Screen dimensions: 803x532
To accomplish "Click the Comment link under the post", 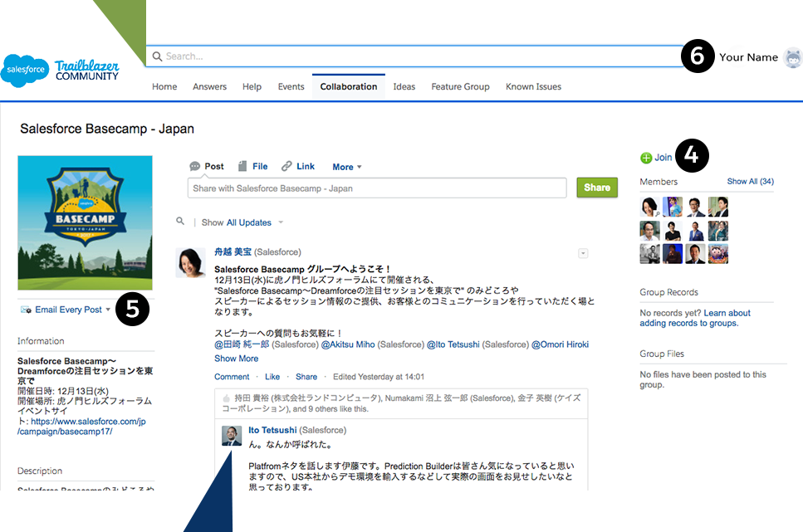I will [x=232, y=377].
